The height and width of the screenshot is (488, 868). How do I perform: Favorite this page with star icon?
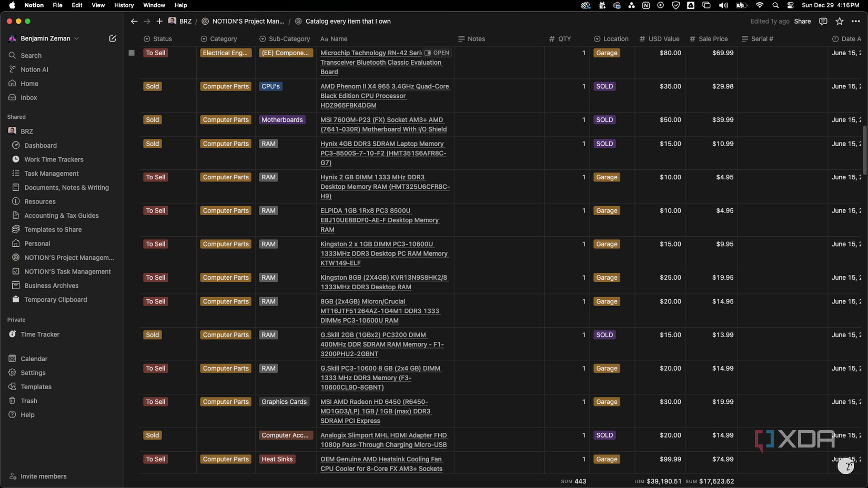click(840, 22)
